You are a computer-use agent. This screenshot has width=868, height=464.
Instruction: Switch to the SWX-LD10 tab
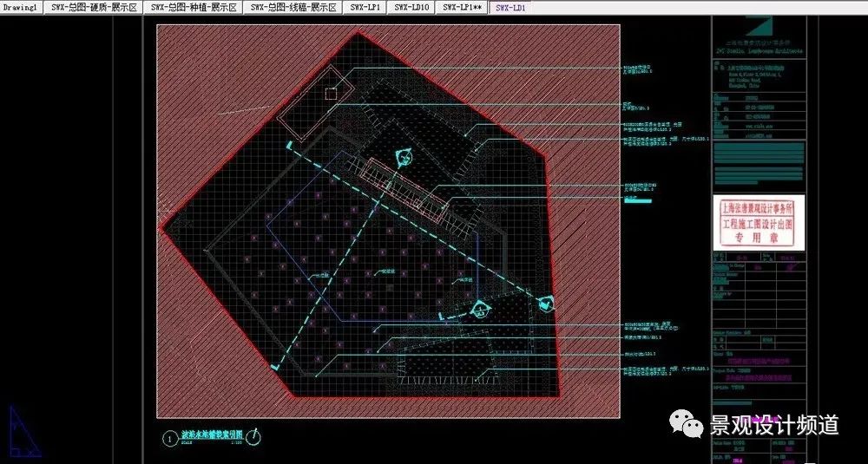pyautogui.click(x=411, y=7)
